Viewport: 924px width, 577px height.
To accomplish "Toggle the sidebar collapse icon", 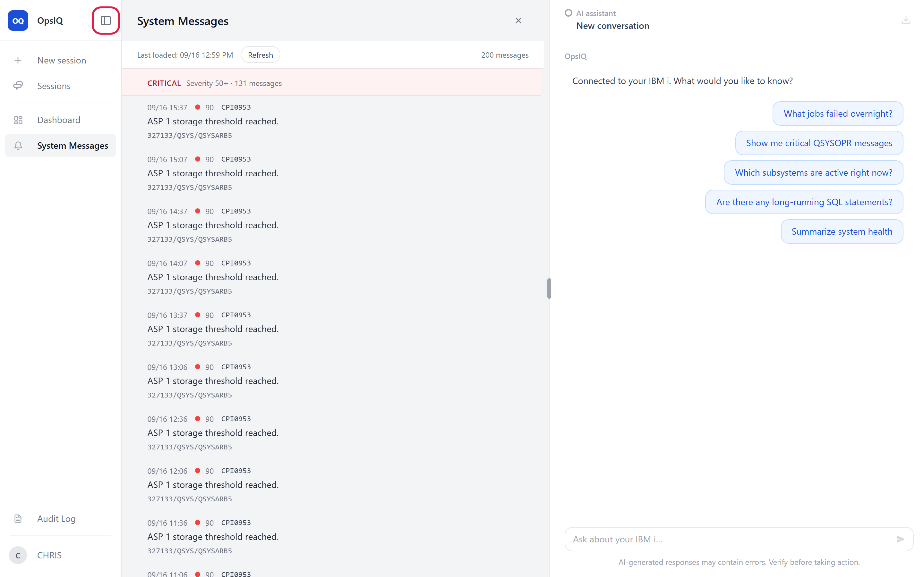I will tap(106, 21).
